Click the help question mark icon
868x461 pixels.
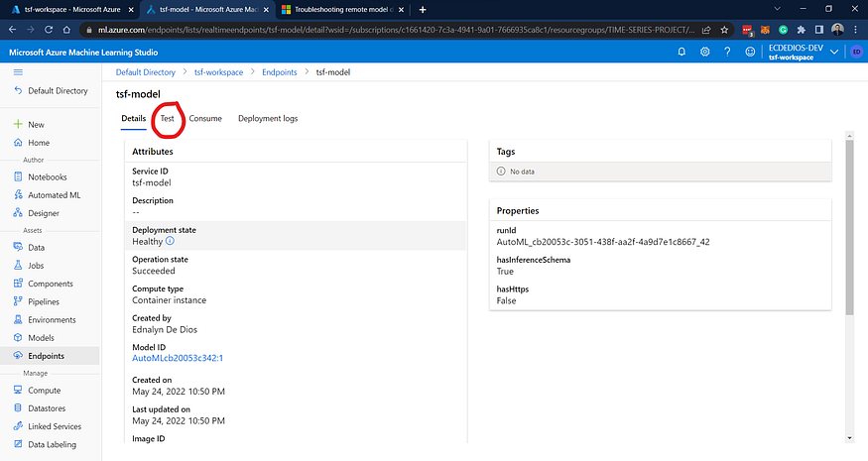click(x=727, y=52)
